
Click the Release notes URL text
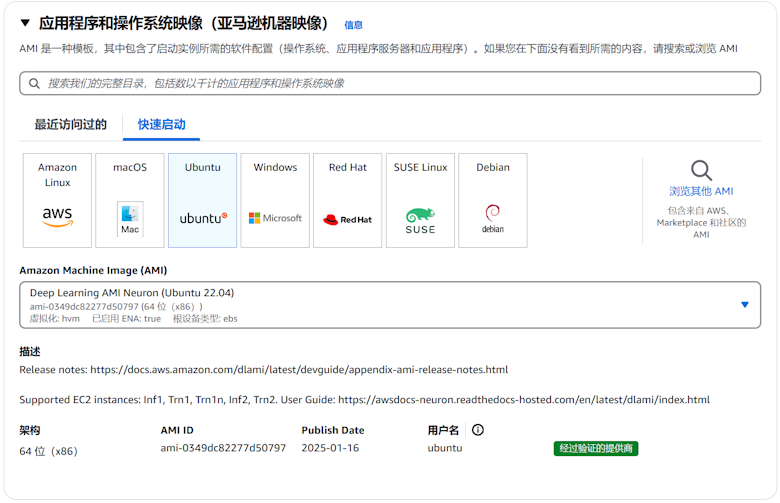pos(299,370)
